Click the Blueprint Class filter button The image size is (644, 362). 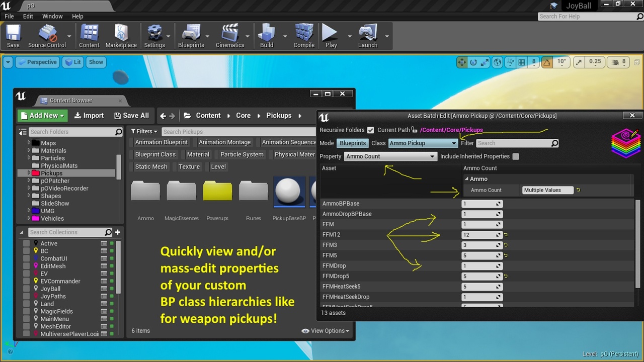click(x=155, y=154)
